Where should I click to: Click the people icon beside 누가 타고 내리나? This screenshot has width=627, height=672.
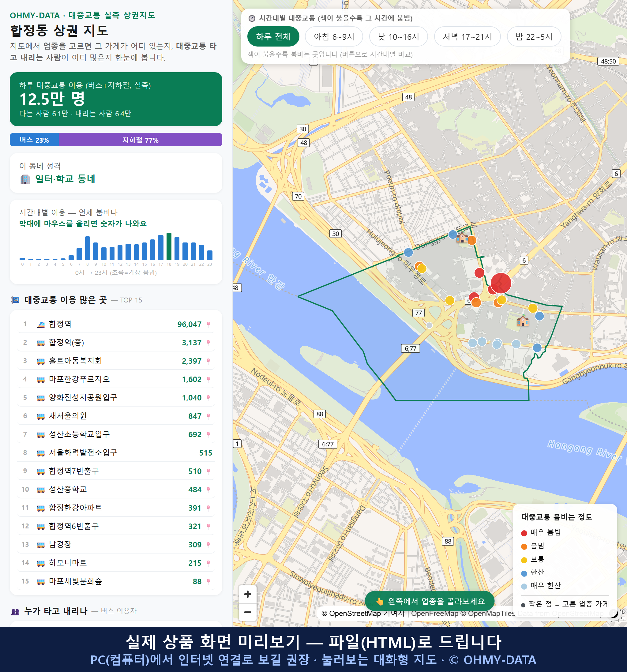(15, 611)
